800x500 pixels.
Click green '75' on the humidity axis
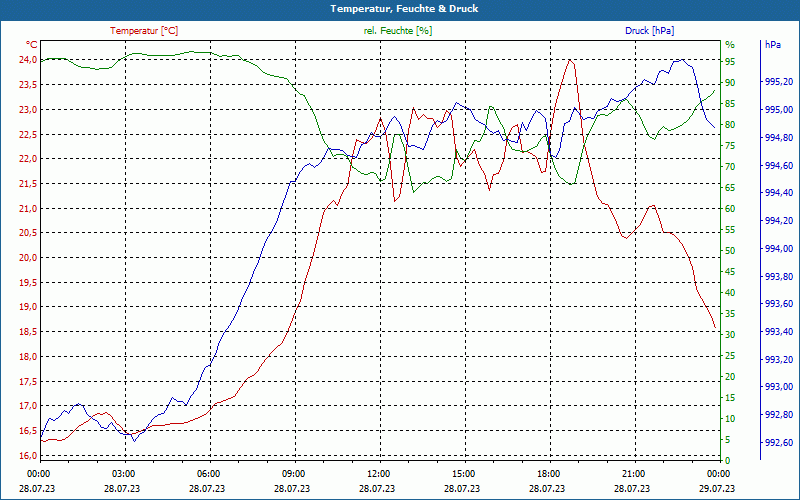[730, 146]
